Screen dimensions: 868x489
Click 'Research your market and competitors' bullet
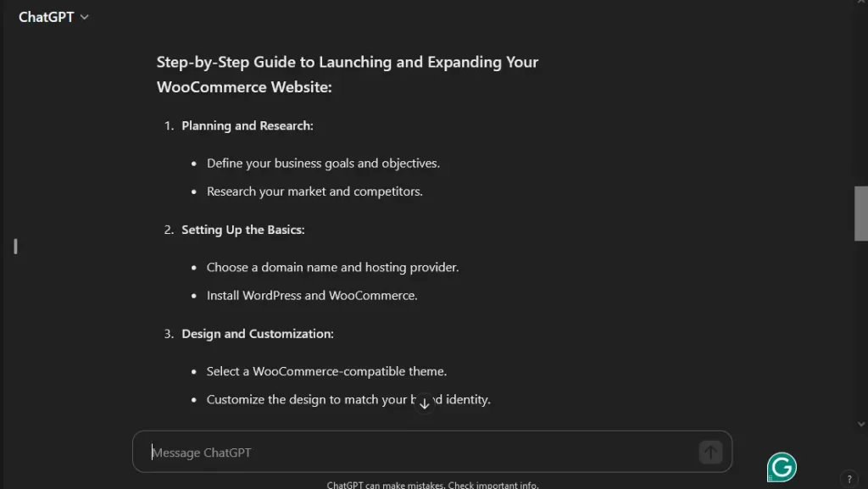click(314, 192)
